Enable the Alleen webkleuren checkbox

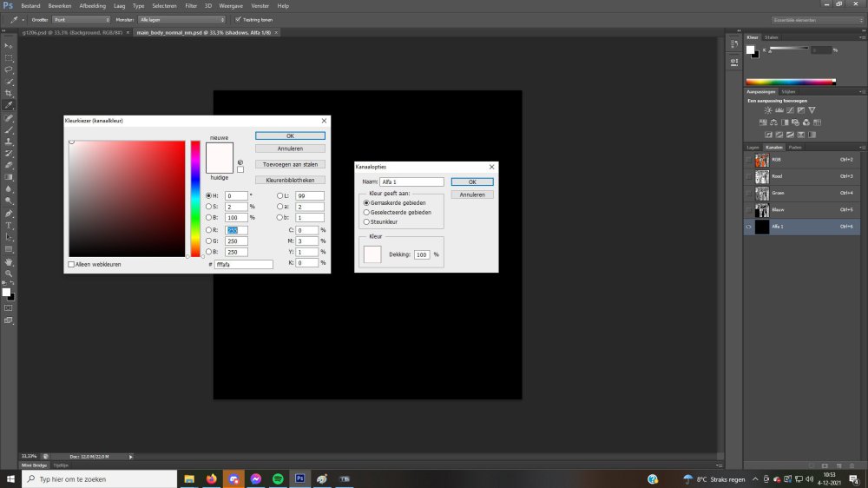(71, 264)
